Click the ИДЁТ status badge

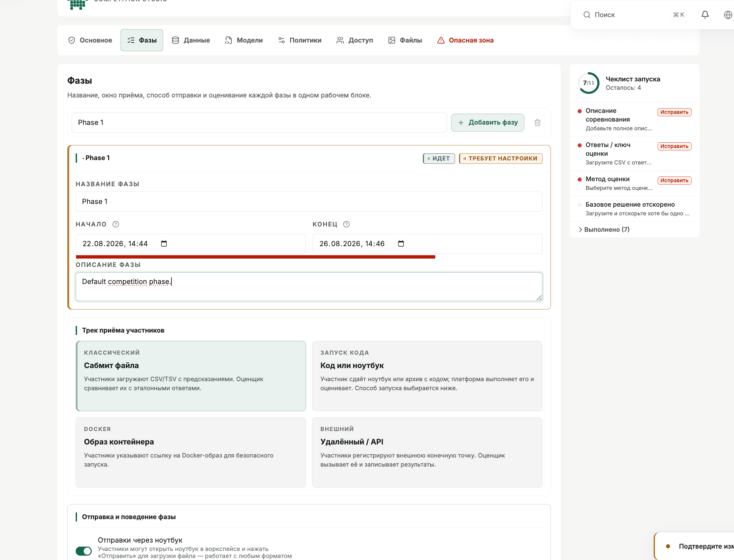439,158
